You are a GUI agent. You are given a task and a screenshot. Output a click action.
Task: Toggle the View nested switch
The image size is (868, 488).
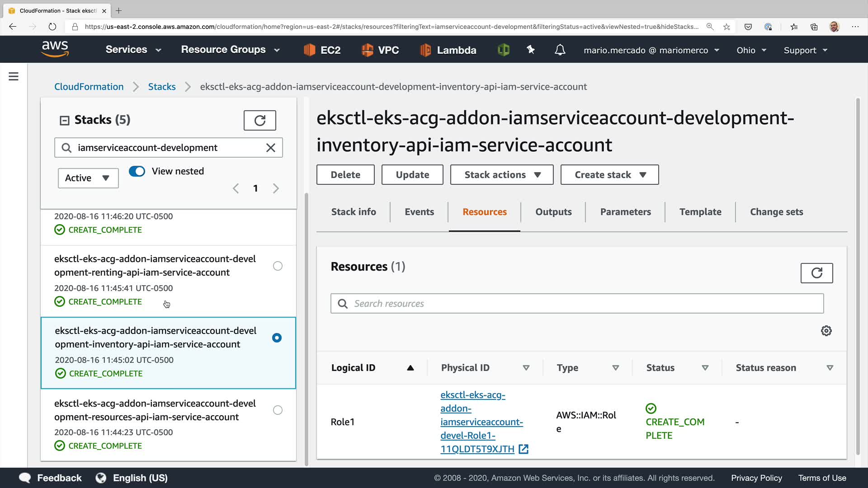pos(137,171)
